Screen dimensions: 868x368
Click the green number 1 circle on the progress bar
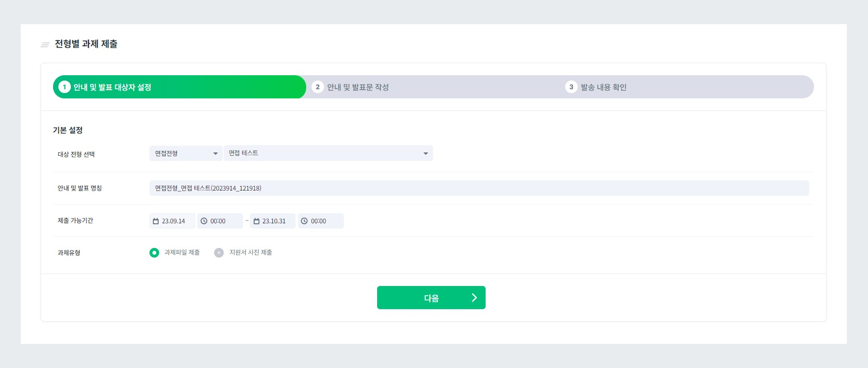[x=65, y=87]
